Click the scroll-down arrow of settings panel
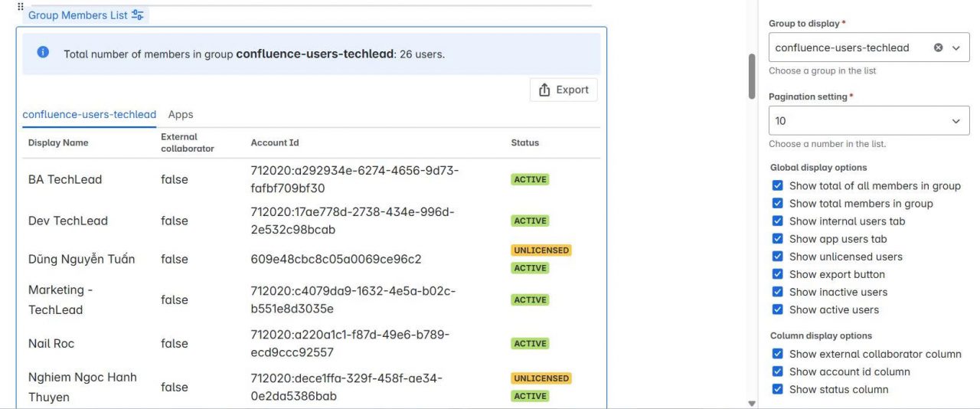The width and height of the screenshot is (980, 409). coord(751,403)
